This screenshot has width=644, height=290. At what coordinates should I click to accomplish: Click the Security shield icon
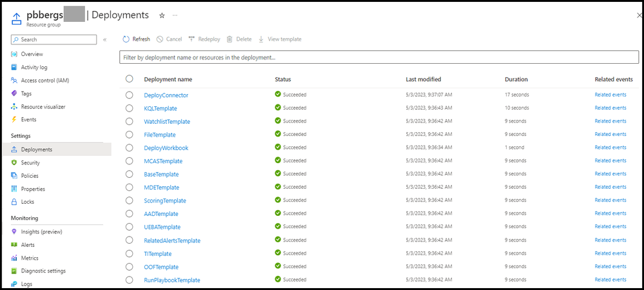click(14, 162)
